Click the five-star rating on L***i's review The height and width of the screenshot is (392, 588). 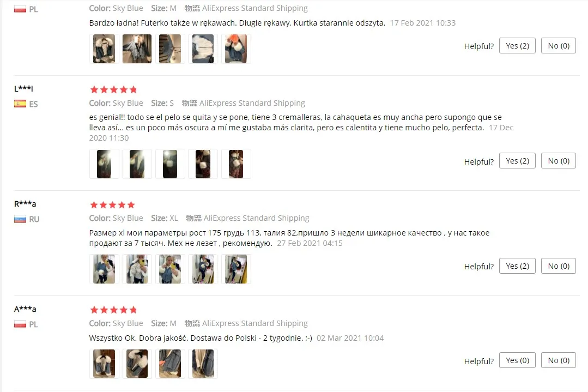[114, 89]
